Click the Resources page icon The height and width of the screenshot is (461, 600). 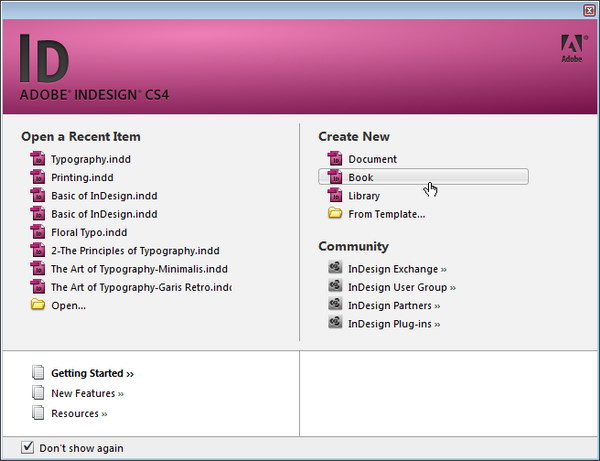pos(38,413)
